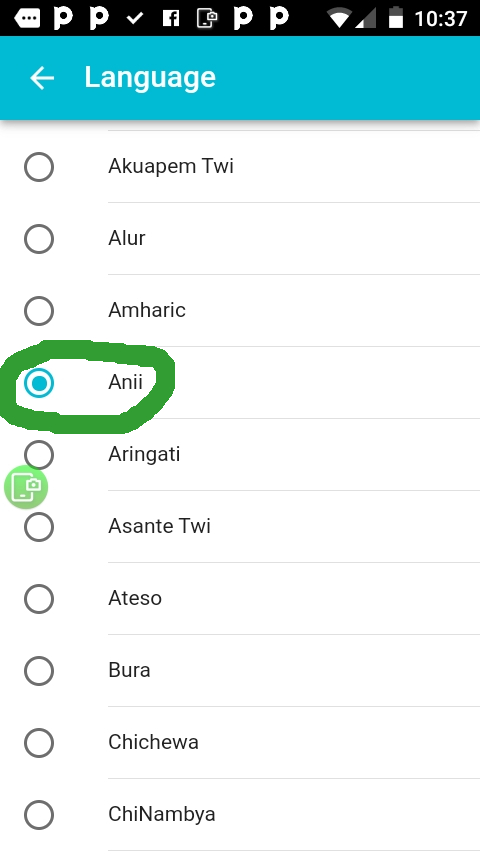Tap the clock showing 10:37

click(440, 19)
